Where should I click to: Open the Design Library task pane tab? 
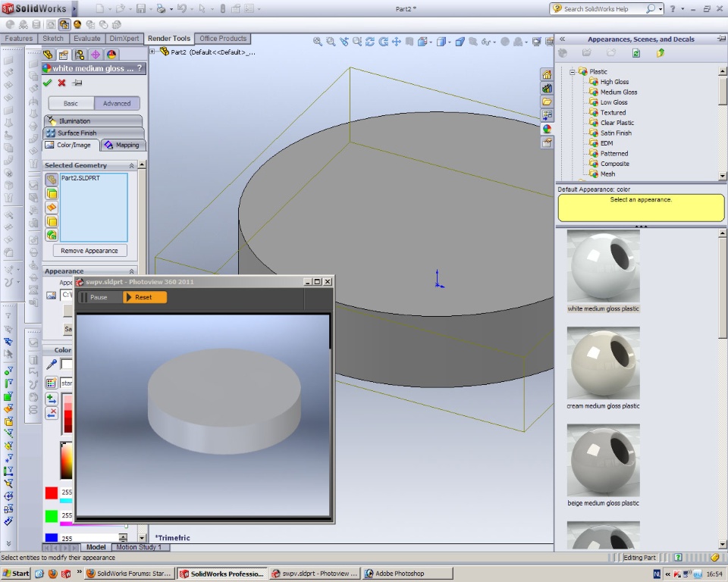547,88
